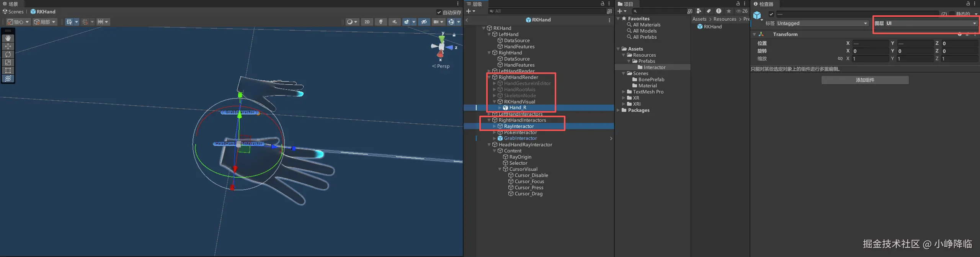Select the Rotate tool
The image size is (980, 257).
pos(8,54)
